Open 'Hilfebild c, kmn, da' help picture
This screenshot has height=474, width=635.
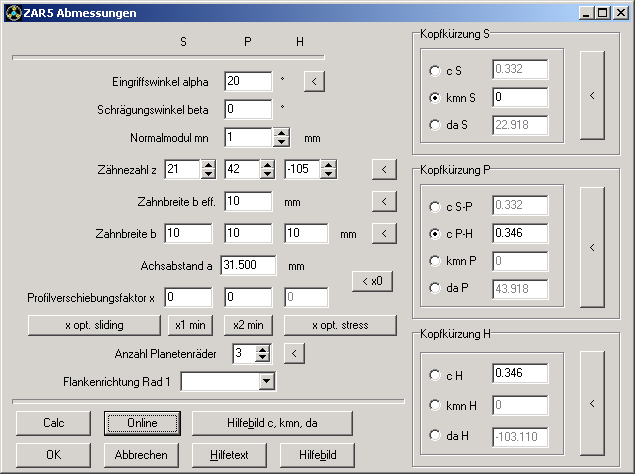pyautogui.click(x=273, y=423)
